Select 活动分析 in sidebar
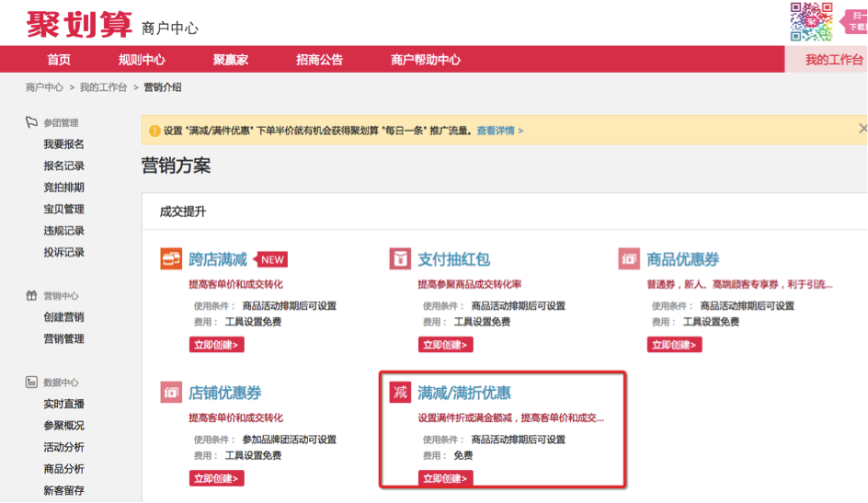 coord(64,447)
